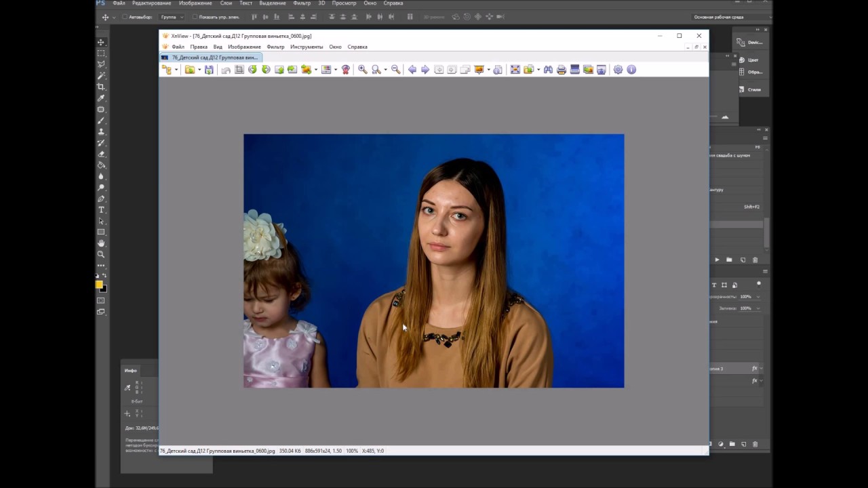Click the zoom in magnifier in XnView toolbar

coord(363,70)
